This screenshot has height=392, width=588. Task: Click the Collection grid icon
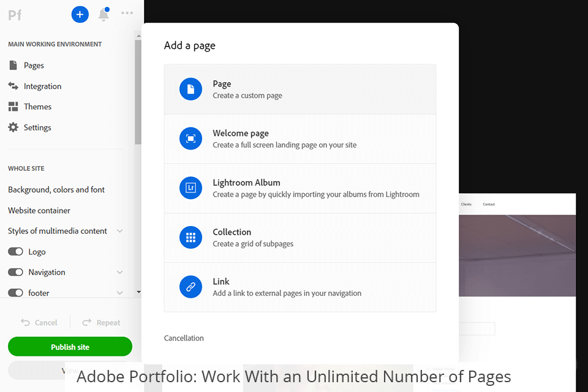click(x=190, y=238)
